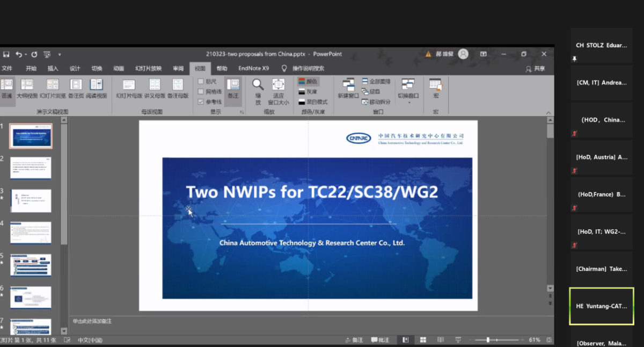
Task: Switch to Reading View (阅读视图)
Action: point(96,88)
